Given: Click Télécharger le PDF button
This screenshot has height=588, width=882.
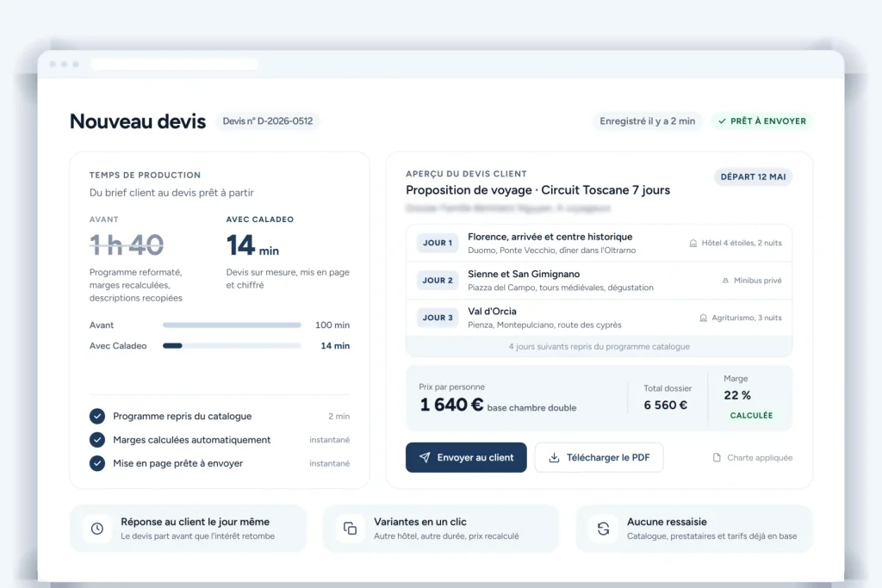Looking at the screenshot, I should [599, 458].
